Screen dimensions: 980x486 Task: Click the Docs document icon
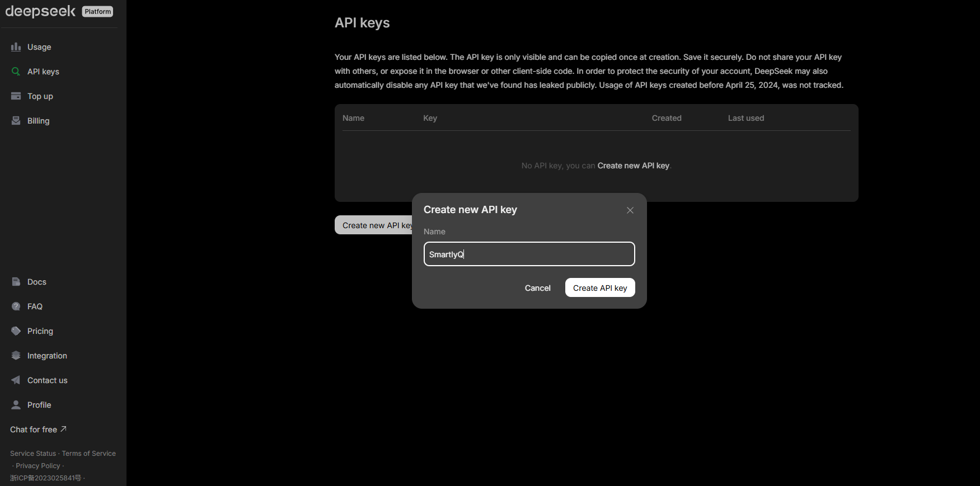tap(16, 282)
